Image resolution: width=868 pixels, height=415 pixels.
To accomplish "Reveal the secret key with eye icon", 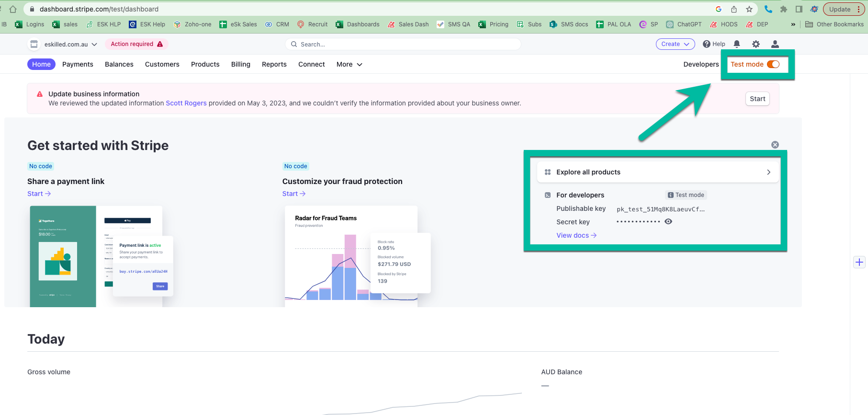I will coord(668,221).
